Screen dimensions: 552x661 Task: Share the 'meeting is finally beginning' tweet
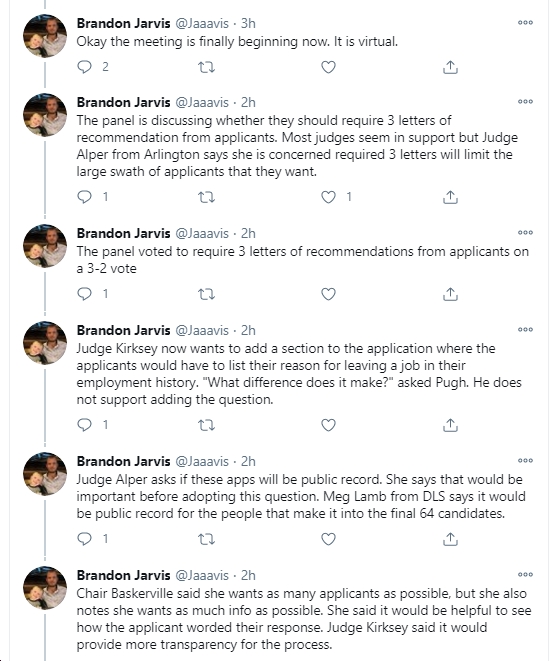click(450, 67)
